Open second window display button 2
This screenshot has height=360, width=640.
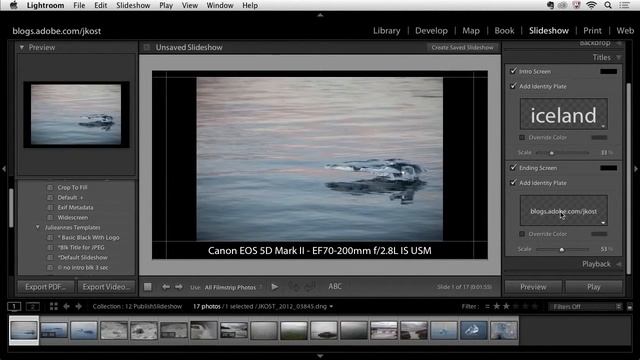pos(33,306)
